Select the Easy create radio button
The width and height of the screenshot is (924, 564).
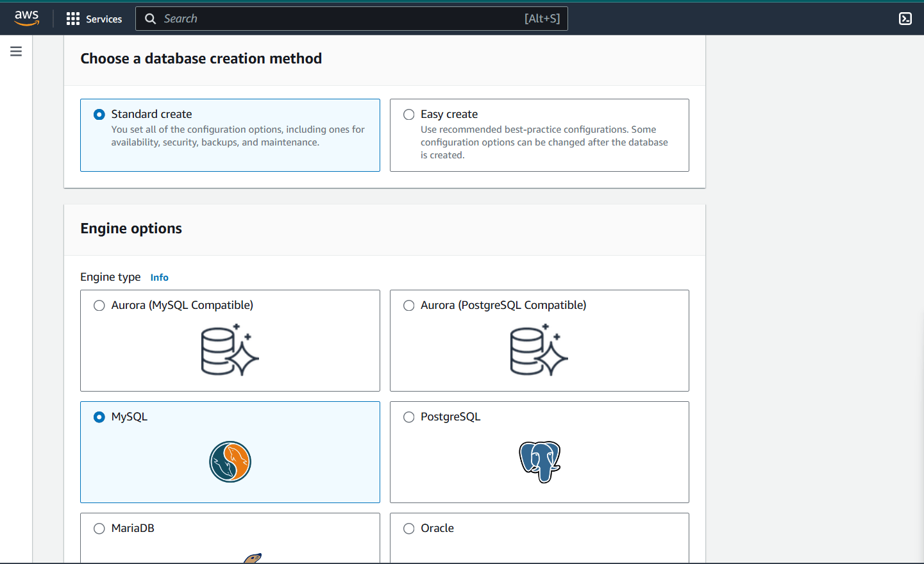click(409, 115)
